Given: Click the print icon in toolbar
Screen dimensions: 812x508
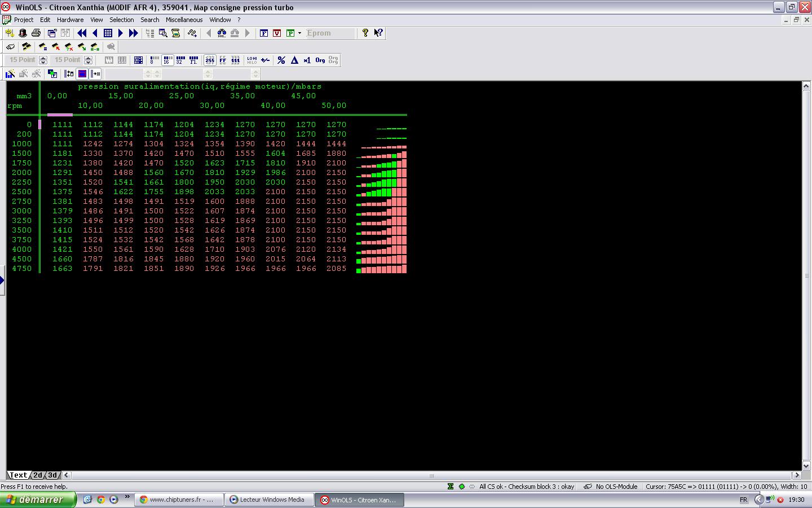Looking at the screenshot, I should (36, 33).
